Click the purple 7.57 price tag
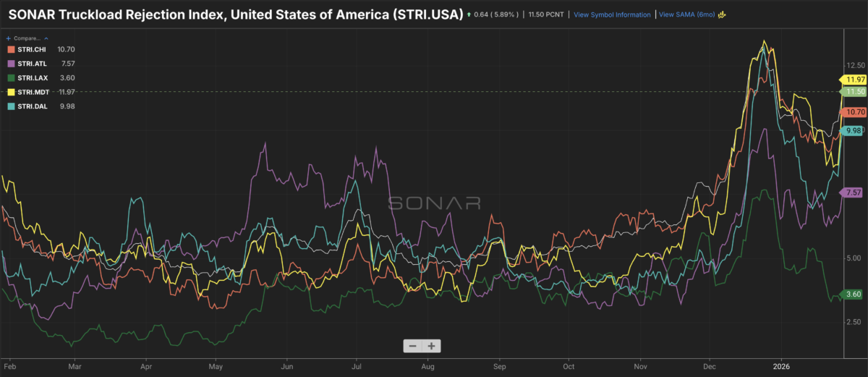This screenshot has height=377, width=868. 851,192
